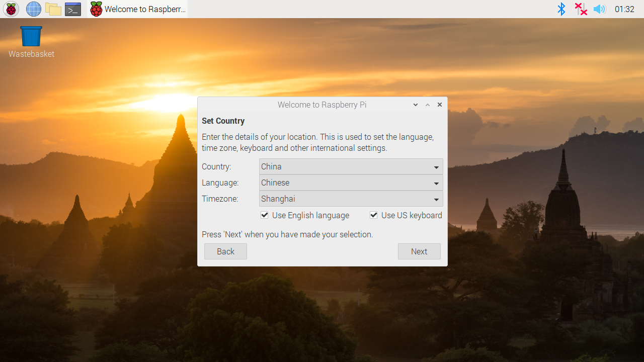Show the calendar from the 01:32 clock
The height and width of the screenshot is (362, 644).
click(624, 9)
